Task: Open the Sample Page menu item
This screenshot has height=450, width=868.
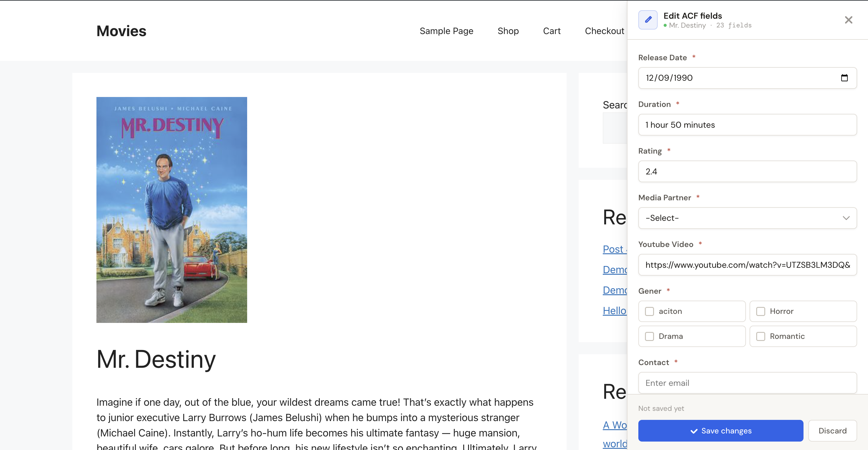Action: pos(446,31)
